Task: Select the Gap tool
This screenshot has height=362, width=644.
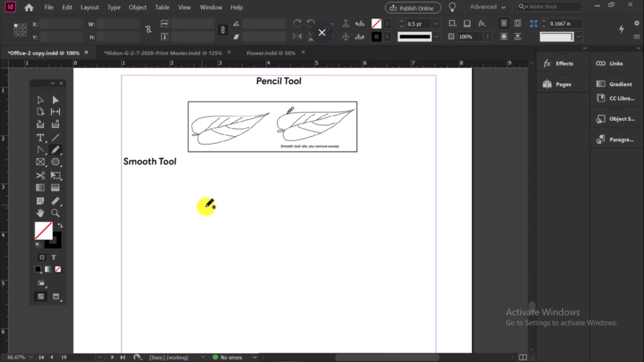Action: tap(55, 112)
